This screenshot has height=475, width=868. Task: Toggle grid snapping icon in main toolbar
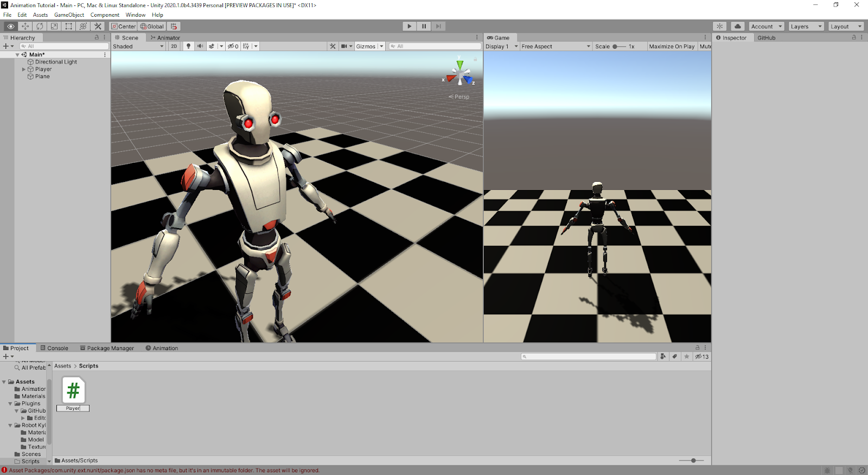tap(174, 26)
